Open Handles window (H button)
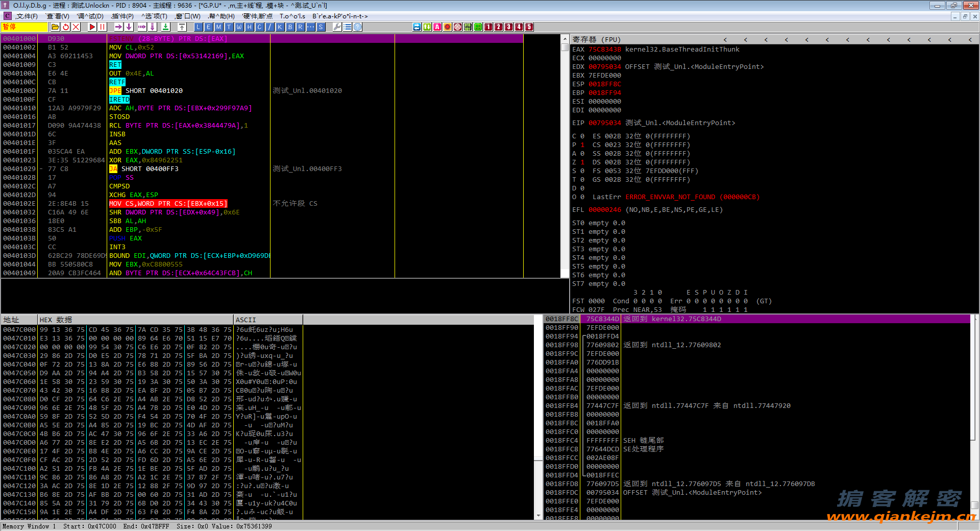Viewport: 980px width, 531px height. 249,27
